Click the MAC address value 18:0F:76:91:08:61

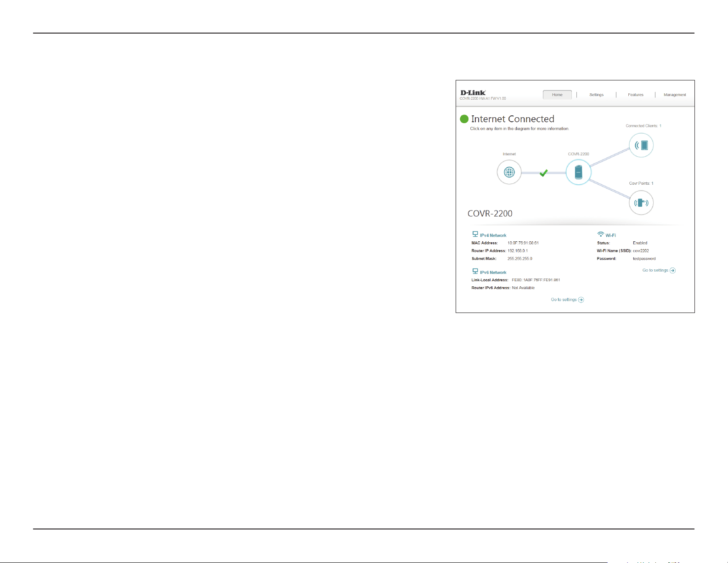(x=523, y=243)
